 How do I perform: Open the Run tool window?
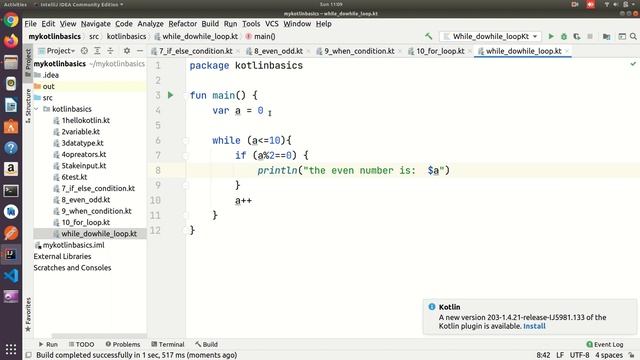coord(48,344)
